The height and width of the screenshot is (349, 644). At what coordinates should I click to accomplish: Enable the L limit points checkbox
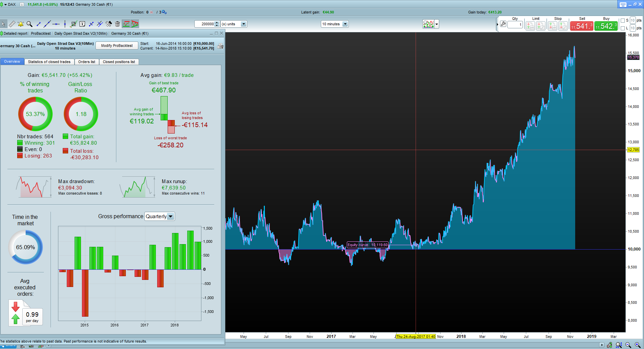click(623, 28)
